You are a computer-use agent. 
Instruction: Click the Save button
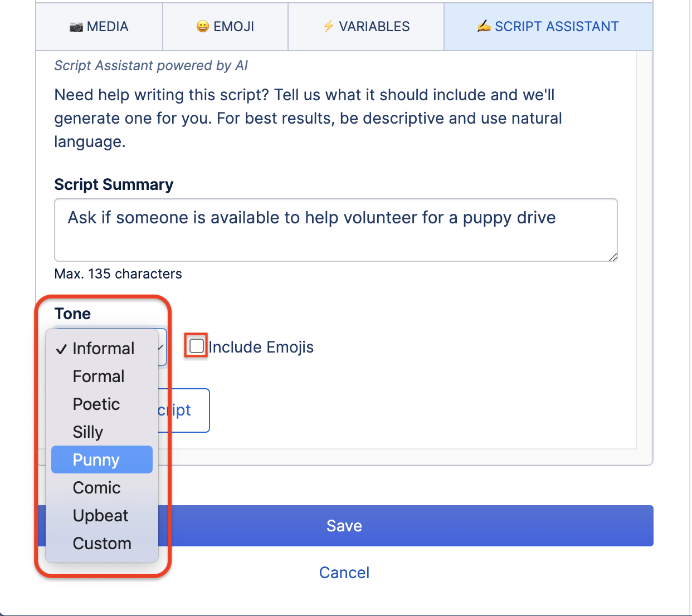pyautogui.click(x=344, y=525)
